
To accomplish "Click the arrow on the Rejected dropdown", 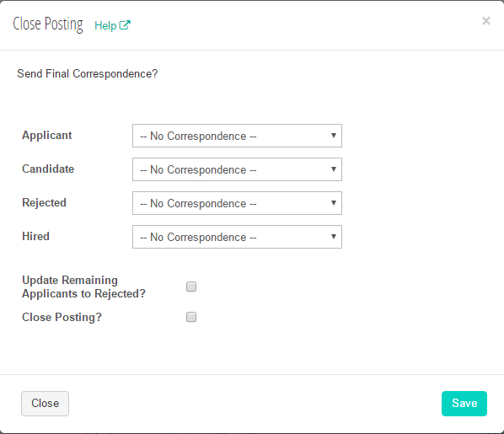I will coord(334,203).
